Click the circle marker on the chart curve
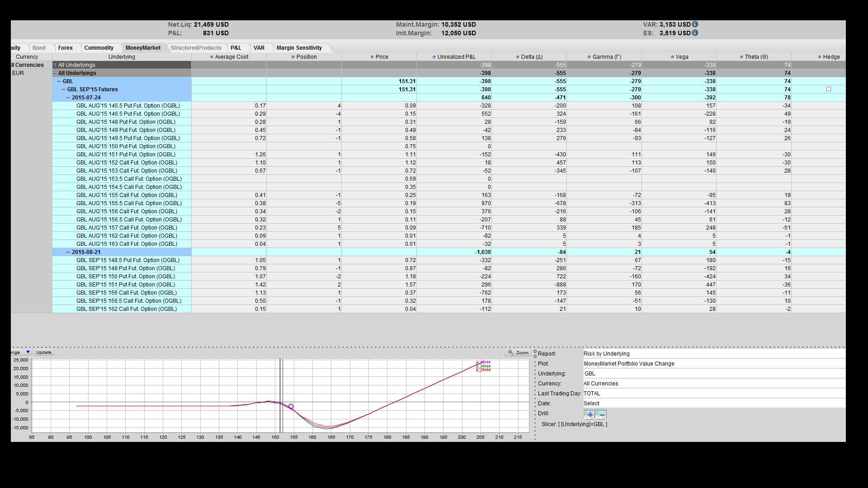 [291, 407]
